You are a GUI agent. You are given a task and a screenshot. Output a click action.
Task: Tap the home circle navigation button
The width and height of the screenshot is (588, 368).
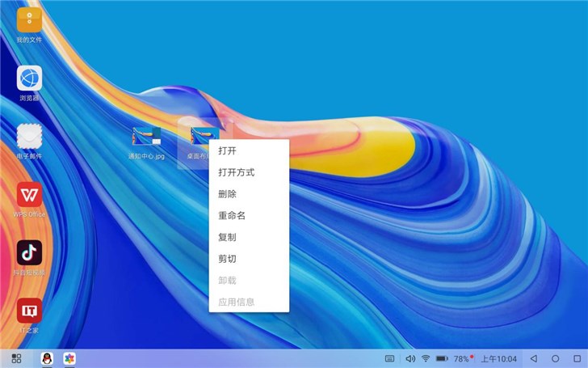click(x=556, y=358)
